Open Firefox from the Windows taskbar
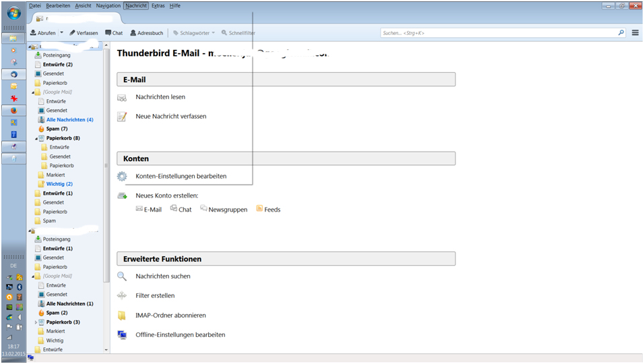 13,111
